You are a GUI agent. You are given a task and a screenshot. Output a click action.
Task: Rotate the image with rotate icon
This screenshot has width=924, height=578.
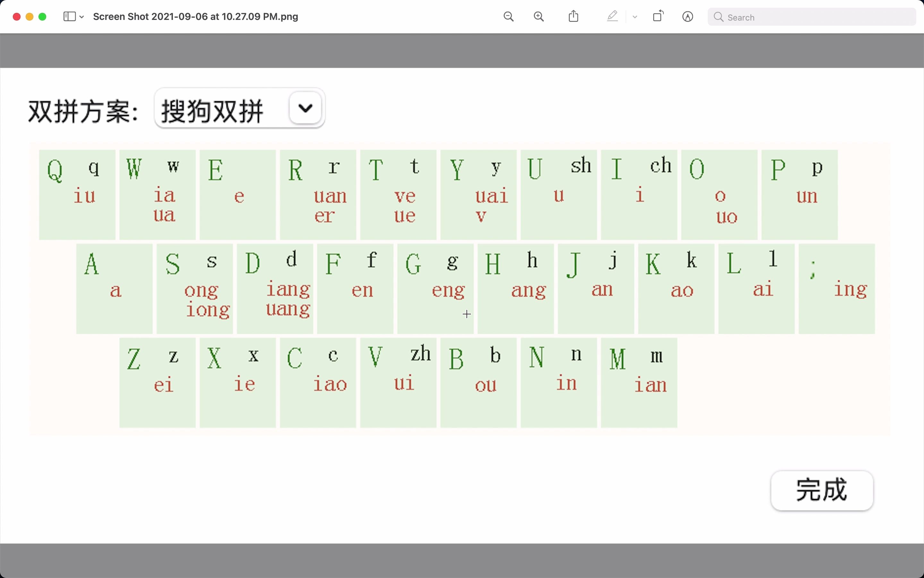click(658, 16)
